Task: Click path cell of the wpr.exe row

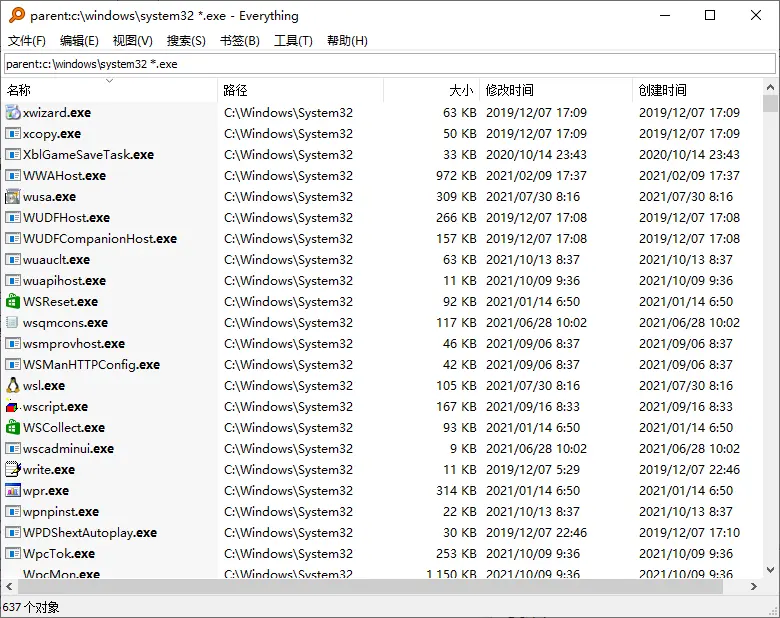Action: (289, 491)
